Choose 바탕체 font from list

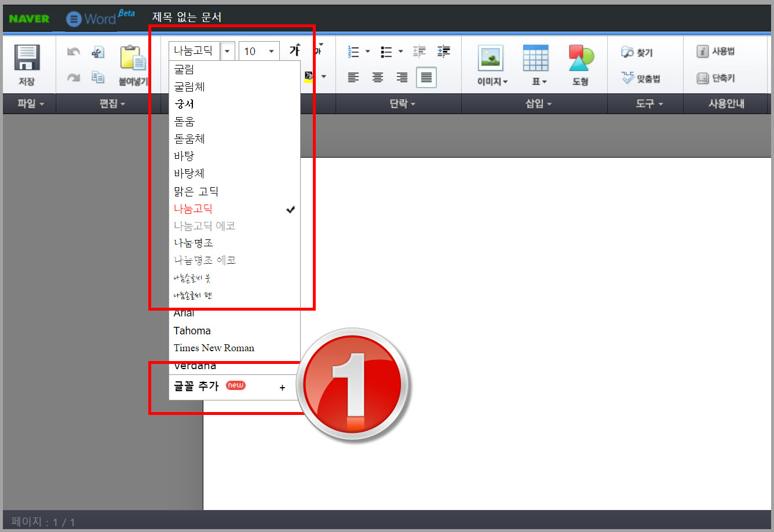[235, 174]
